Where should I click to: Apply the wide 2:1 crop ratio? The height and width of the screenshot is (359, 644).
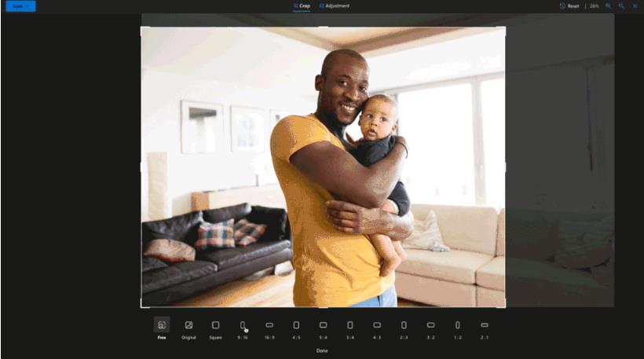point(485,325)
